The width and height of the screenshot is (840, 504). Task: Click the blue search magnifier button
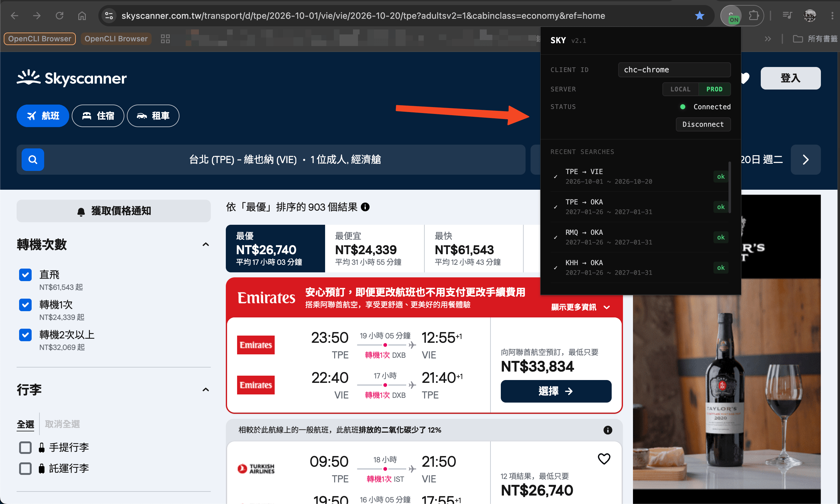[33, 160]
